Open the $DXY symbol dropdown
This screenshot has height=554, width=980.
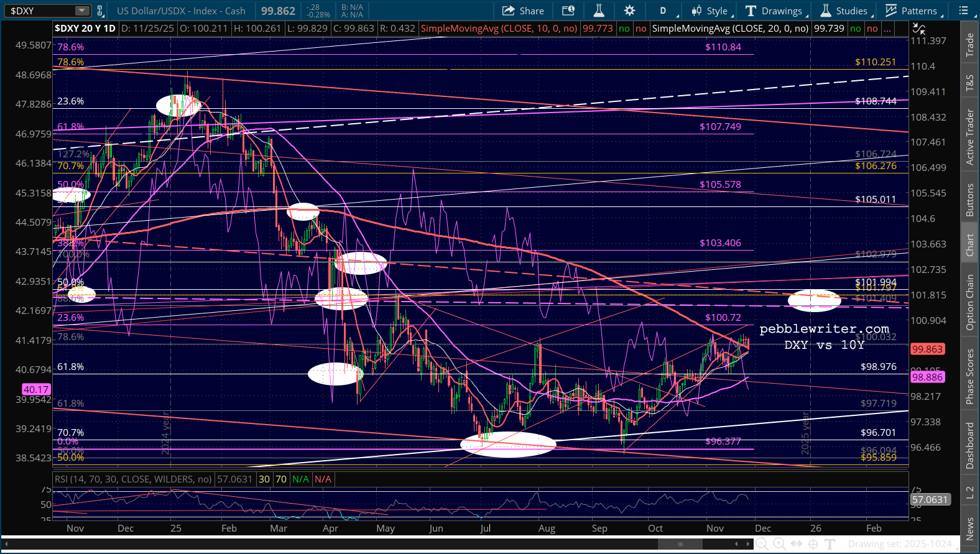coord(82,11)
